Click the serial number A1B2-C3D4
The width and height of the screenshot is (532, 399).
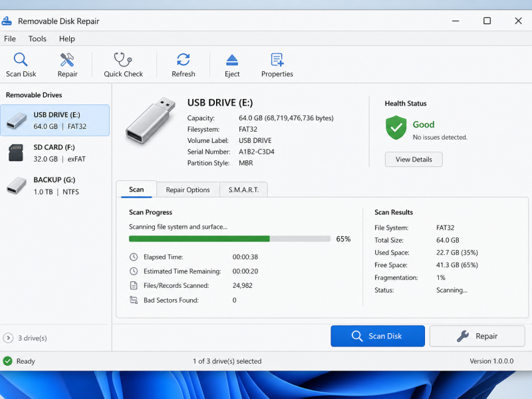point(257,152)
